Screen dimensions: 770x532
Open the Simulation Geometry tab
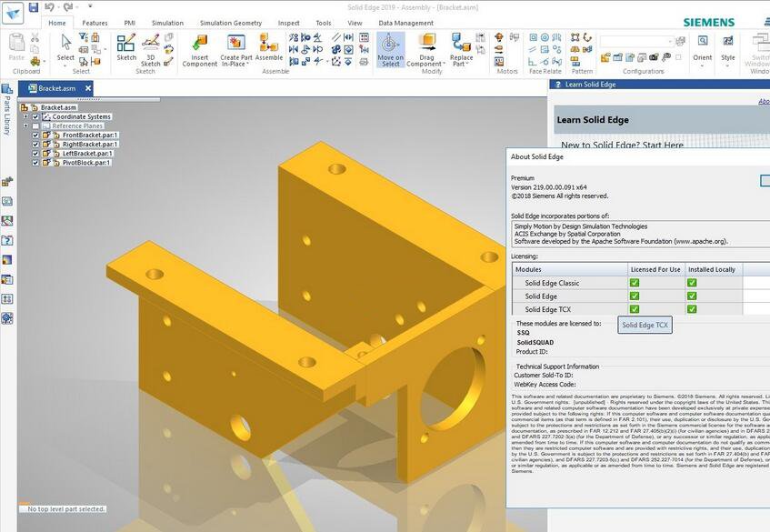click(231, 23)
